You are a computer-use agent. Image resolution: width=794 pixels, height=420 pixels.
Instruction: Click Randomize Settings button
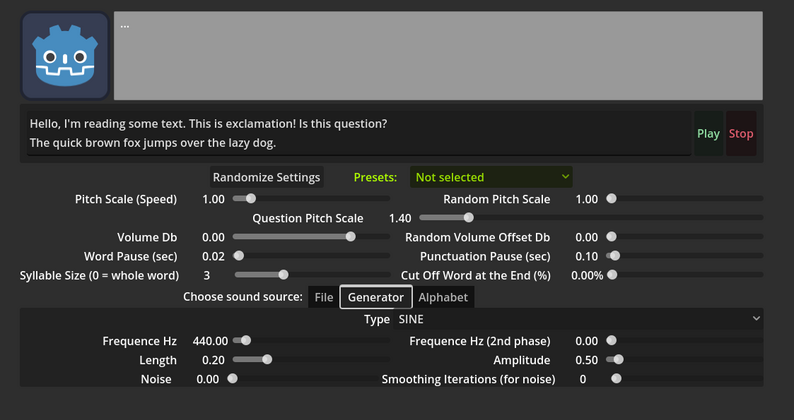click(x=266, y=177)
